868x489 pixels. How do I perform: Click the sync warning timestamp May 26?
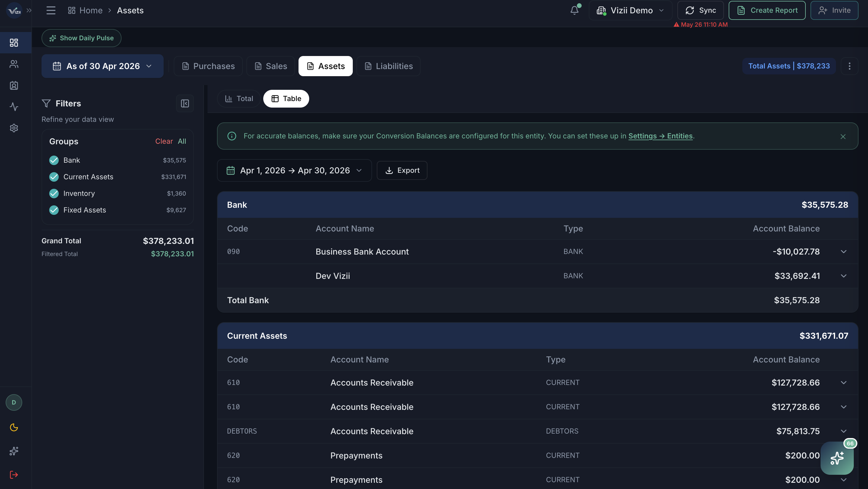point(701,25)
